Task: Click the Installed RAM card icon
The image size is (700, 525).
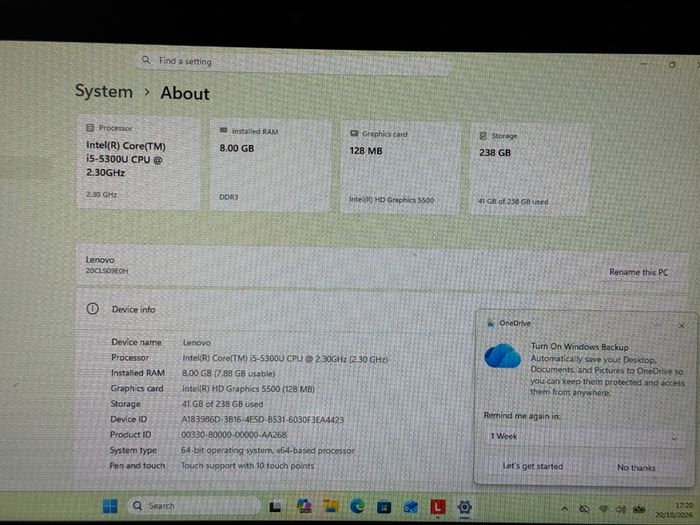Action: (x=224, y=130)
